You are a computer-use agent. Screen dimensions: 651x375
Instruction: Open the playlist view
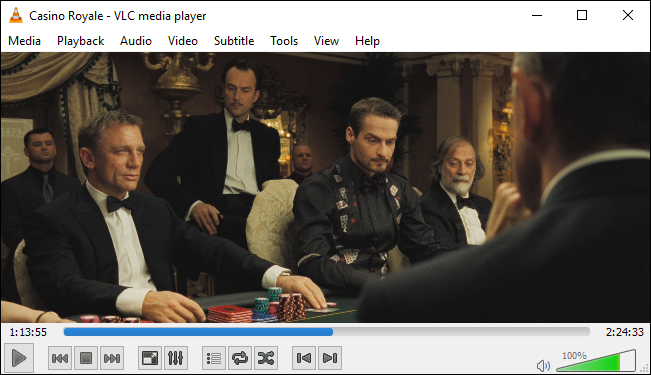[214, 358]
